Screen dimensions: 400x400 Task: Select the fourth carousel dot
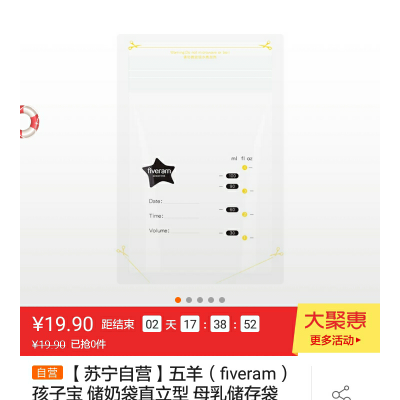211,300
